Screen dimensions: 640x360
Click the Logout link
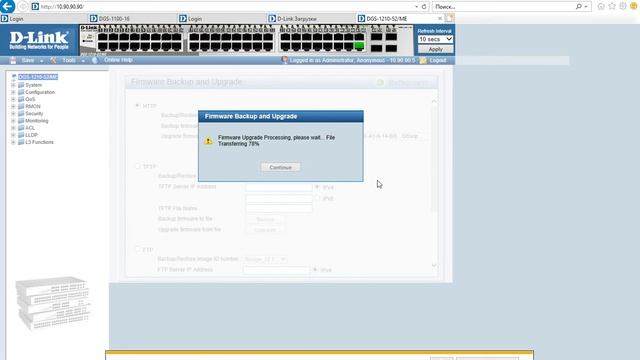coord(438,60)
